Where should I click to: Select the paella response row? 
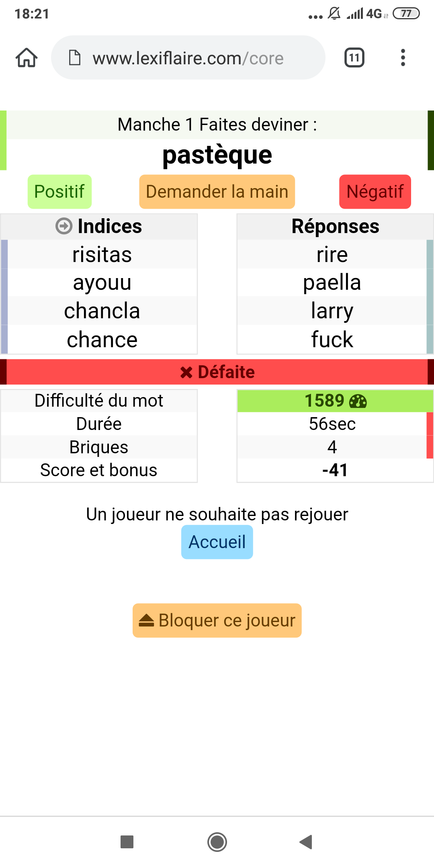pos(332,283)
